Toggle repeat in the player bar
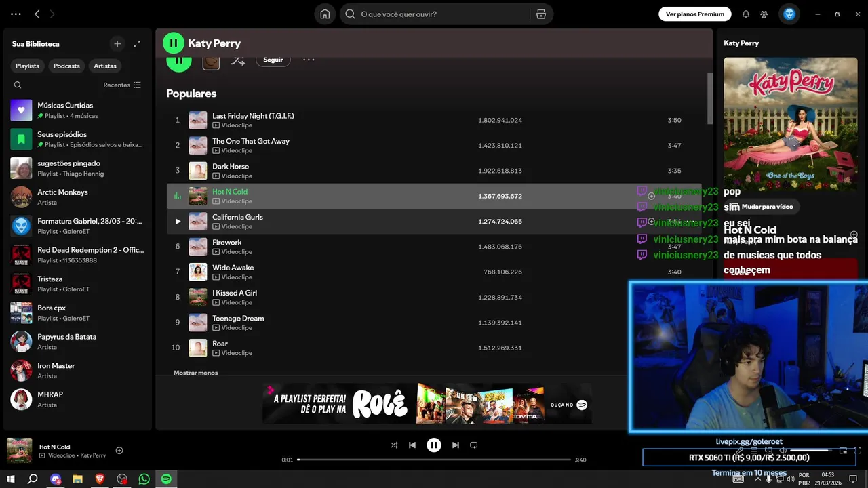The height and width of the screenshot is (488, 868). 474,445
